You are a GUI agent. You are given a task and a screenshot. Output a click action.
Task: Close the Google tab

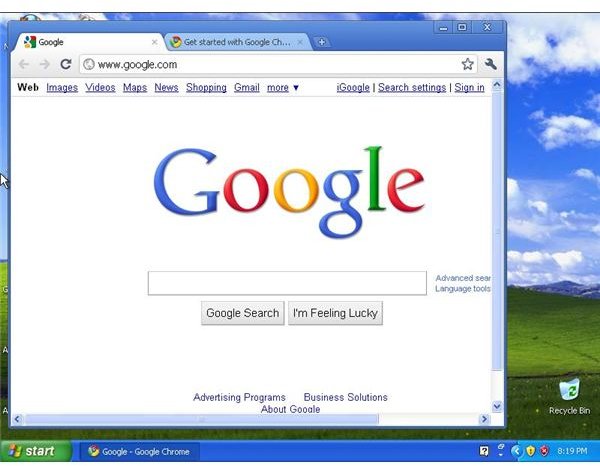[x=154, y=42]
